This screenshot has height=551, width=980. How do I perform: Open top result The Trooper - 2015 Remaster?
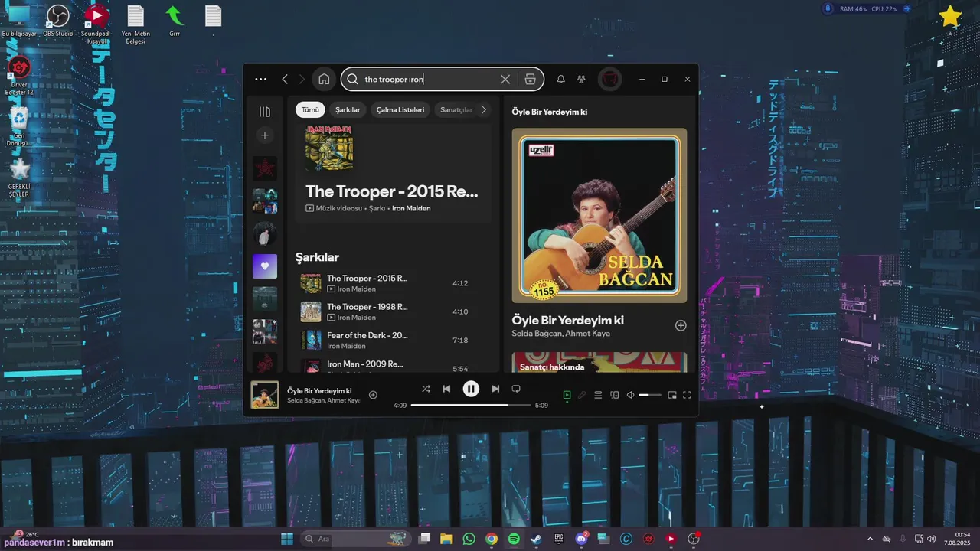point(392,191)
